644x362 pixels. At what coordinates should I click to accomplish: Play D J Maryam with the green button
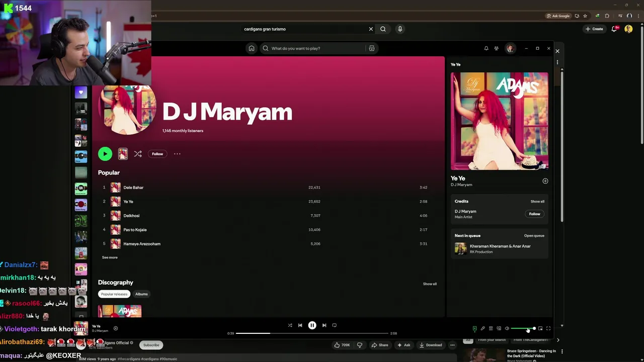(105, 154)
